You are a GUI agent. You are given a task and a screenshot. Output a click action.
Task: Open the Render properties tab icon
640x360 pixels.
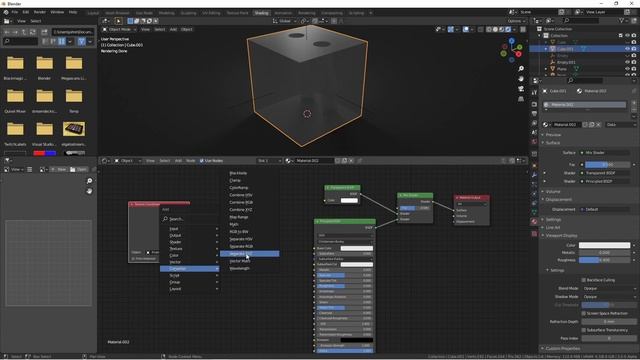pyautogui.click(x=534, y=104)
